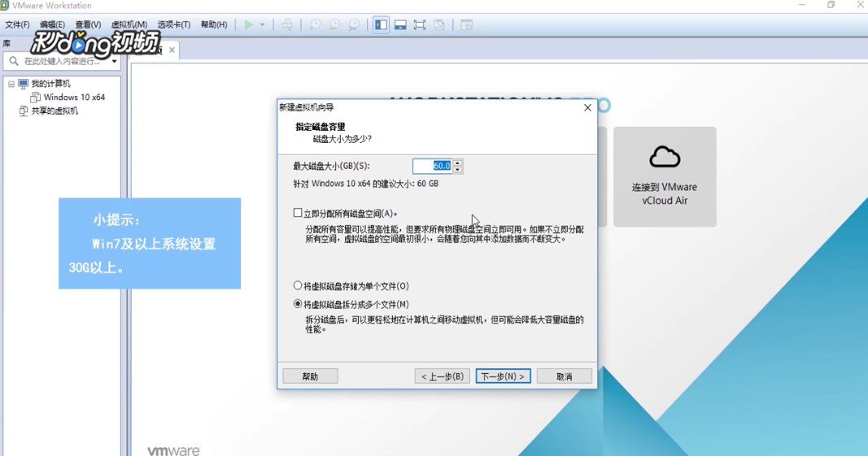Click the console view toolbar icon
The width and height of the screenshot is (868, 456).
tap(467, 25)
